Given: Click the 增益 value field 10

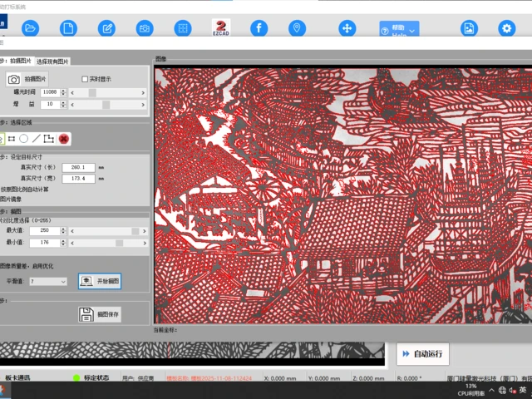Looking at the screenshot, I should [50, 104].
